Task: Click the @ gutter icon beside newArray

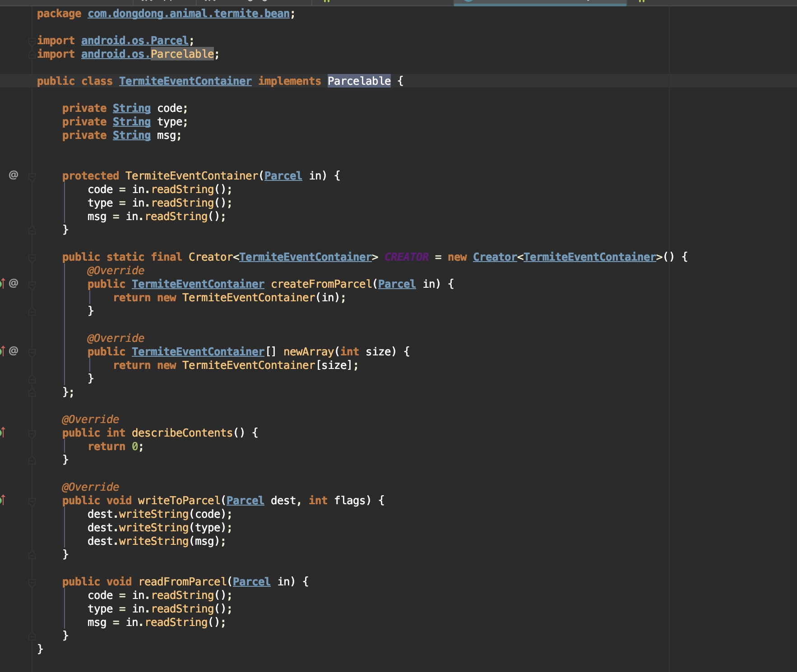Action: (x=14, y=351)
